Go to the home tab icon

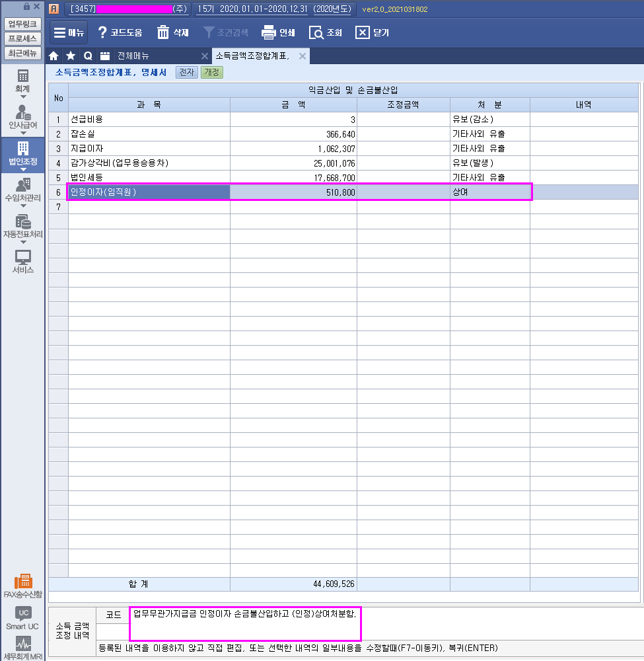(x=54, y=56)
